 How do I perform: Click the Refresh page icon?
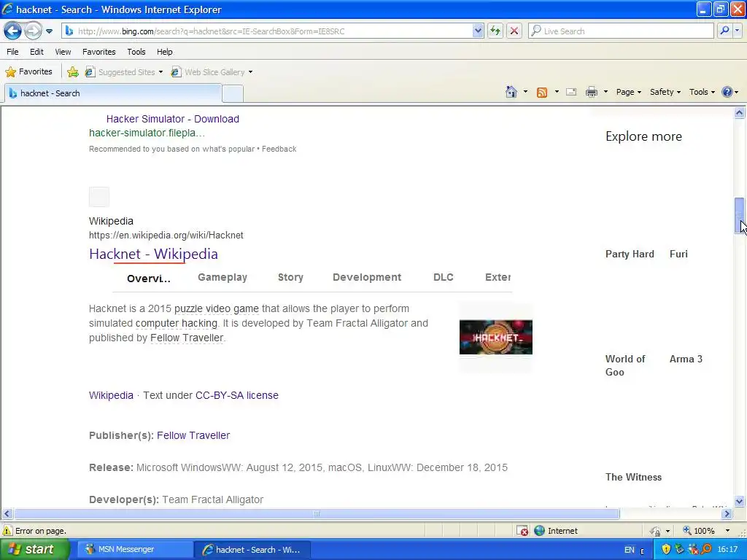pos(495,31)
